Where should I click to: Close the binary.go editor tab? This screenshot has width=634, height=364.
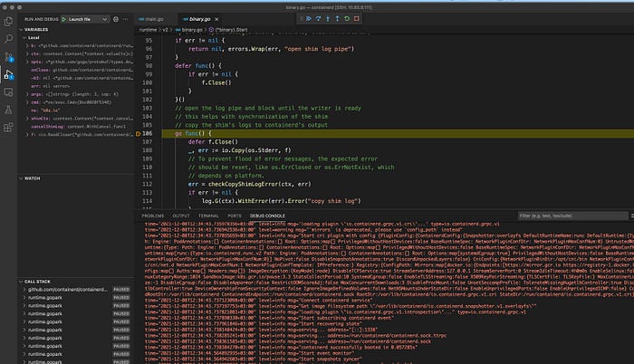click(x=216, y=19)
